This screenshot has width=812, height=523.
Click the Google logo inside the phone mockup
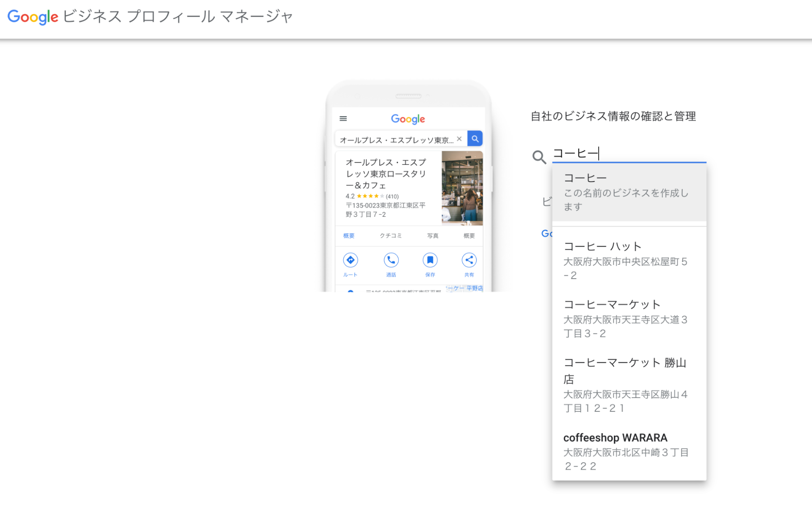point(408,119)
